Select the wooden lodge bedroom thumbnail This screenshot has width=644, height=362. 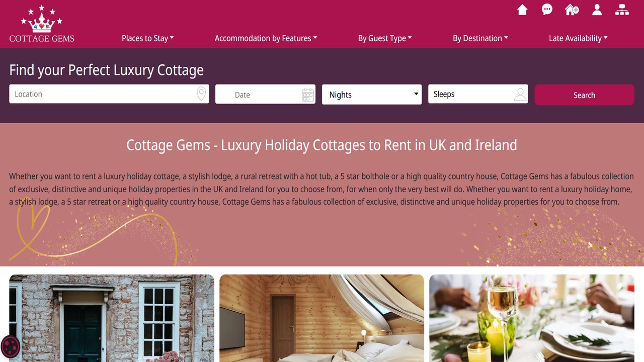point(322,318)
